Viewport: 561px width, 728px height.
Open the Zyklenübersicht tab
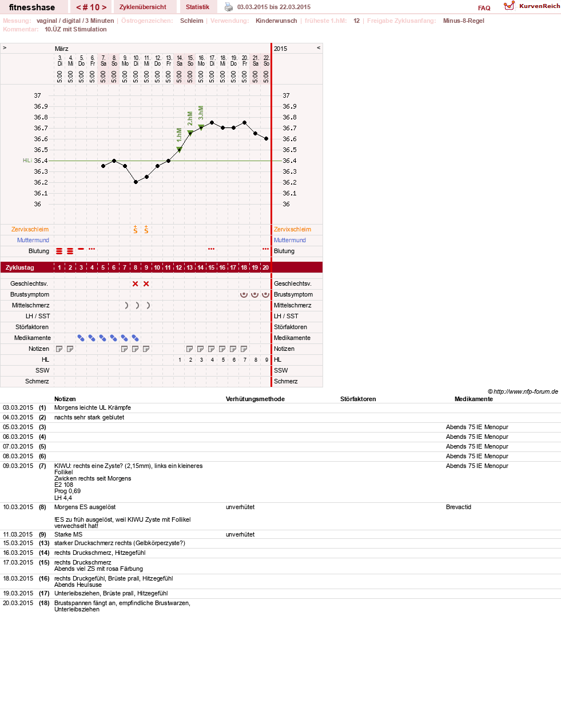coord(143,7)
